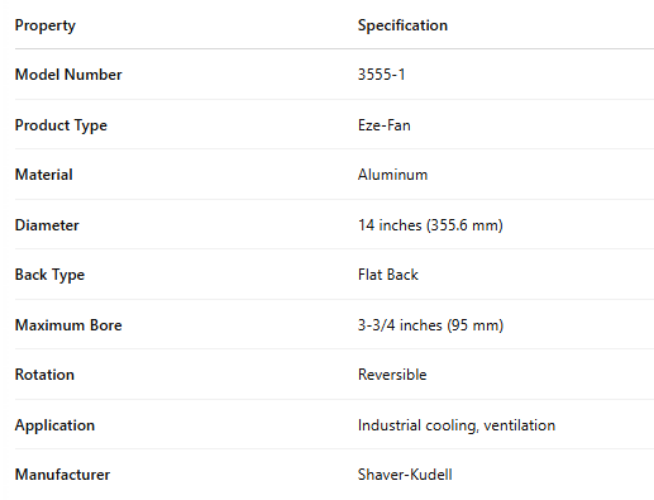Select the Manufacturer row label
Image resolution: width=654 pixels, height=500 pixels.
[62, 475]
